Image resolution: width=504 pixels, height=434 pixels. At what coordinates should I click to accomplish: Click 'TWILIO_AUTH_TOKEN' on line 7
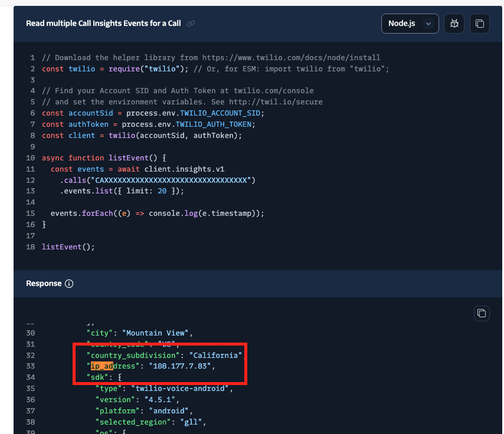[x=214, y=124]
